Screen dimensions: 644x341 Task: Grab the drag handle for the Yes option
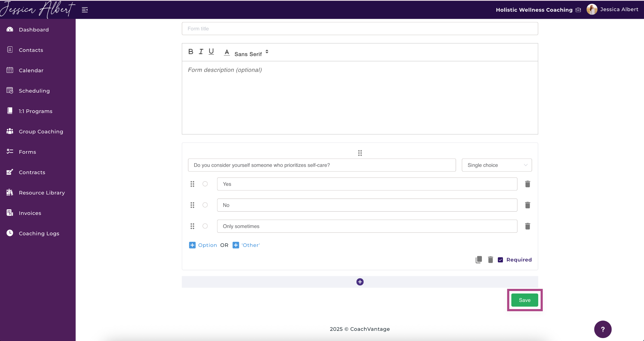192,184
